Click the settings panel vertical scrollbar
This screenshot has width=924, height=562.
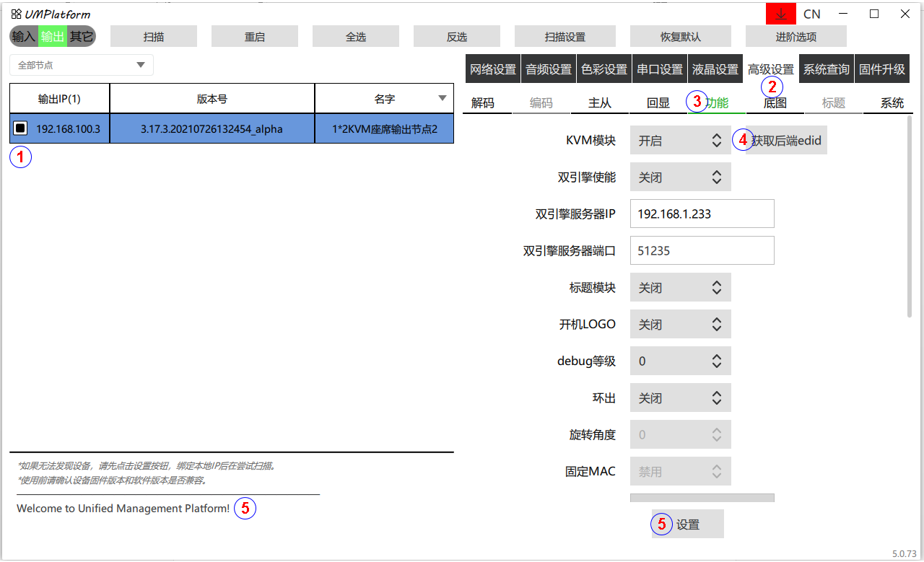pyautogui.click(x=910, y=216)
